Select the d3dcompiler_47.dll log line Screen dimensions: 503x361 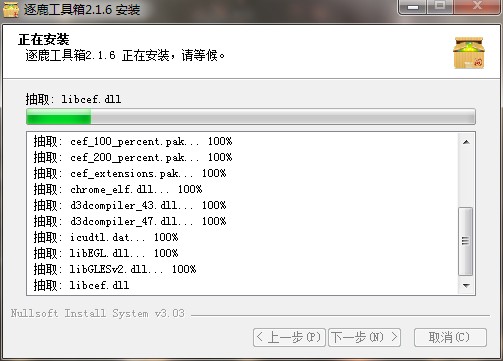130,221
